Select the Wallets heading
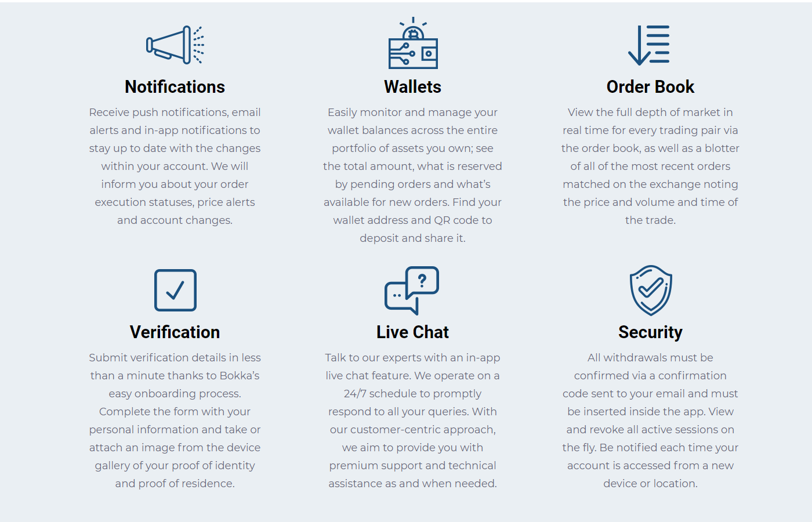 [413, 87]
